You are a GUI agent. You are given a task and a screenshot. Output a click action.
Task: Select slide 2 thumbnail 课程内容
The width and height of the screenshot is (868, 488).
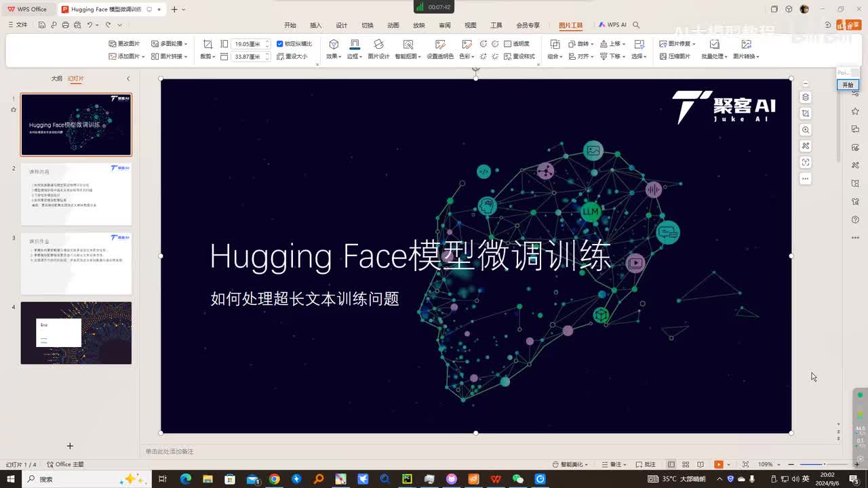[x=76, y=194]
